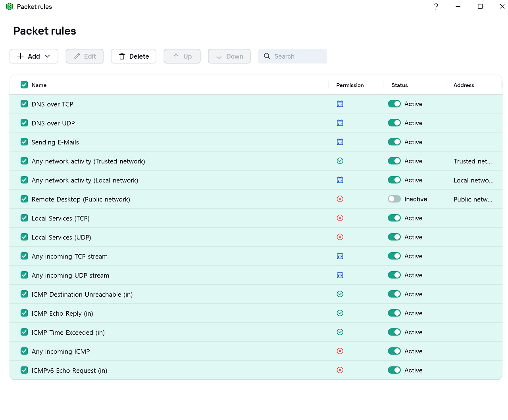
Task: Open the Add dropdown menu
Action: pos(34,56)
